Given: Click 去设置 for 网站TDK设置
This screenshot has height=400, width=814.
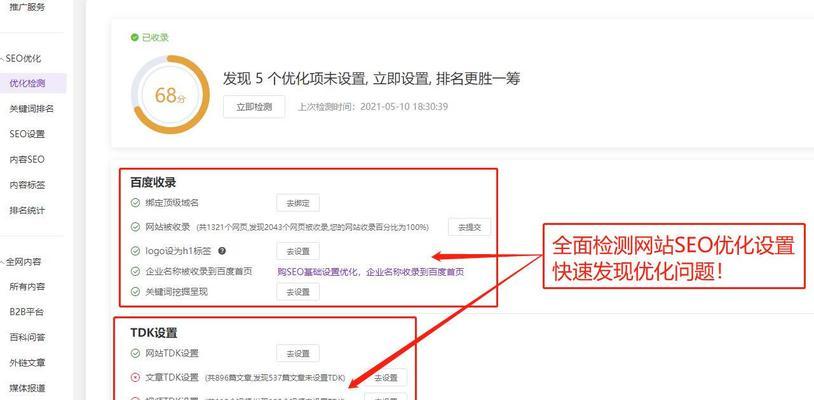Looking at the screenshot, I should (x=298, y=353).
